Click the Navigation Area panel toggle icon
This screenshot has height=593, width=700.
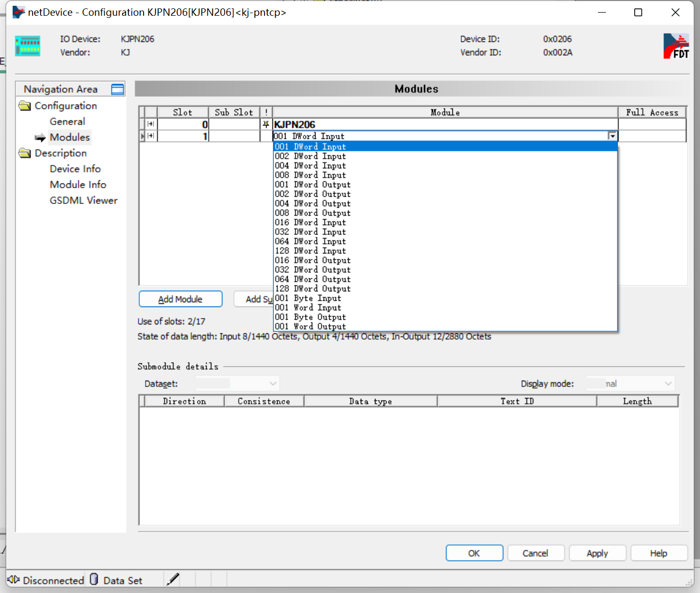click(118, 89)
